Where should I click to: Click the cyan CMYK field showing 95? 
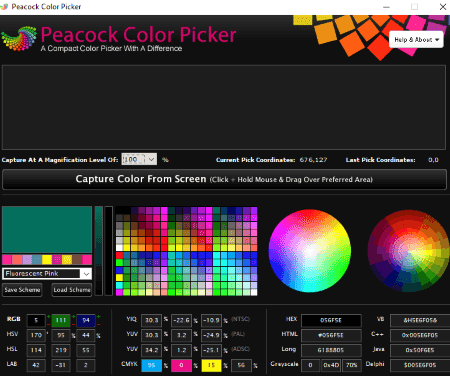[x=151, y=365]
